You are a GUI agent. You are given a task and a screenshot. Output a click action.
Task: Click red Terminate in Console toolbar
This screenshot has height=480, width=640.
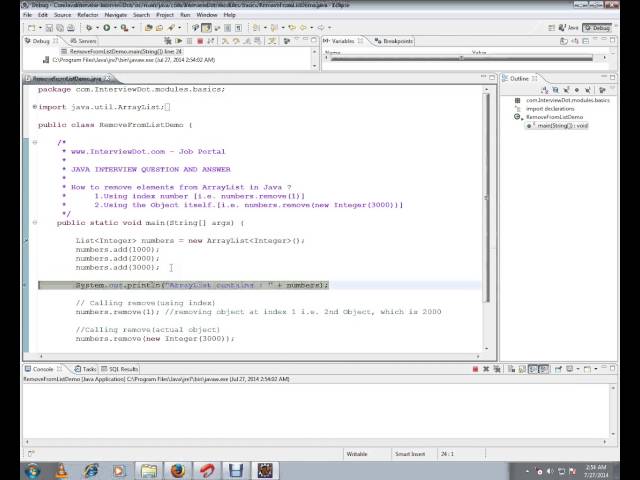coord(475,369)
